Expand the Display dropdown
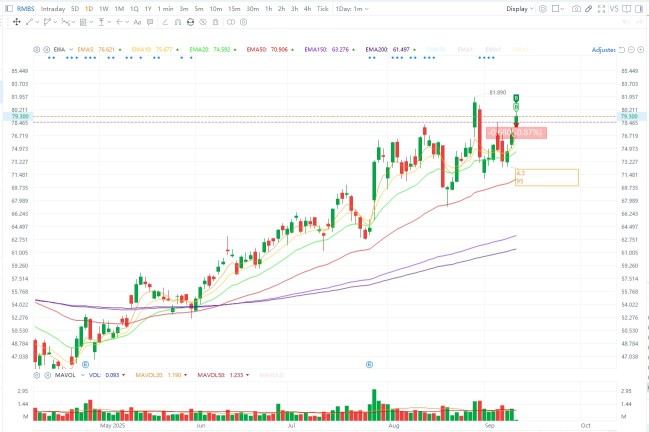The image size is (649, 432). [x=519, y=9]
